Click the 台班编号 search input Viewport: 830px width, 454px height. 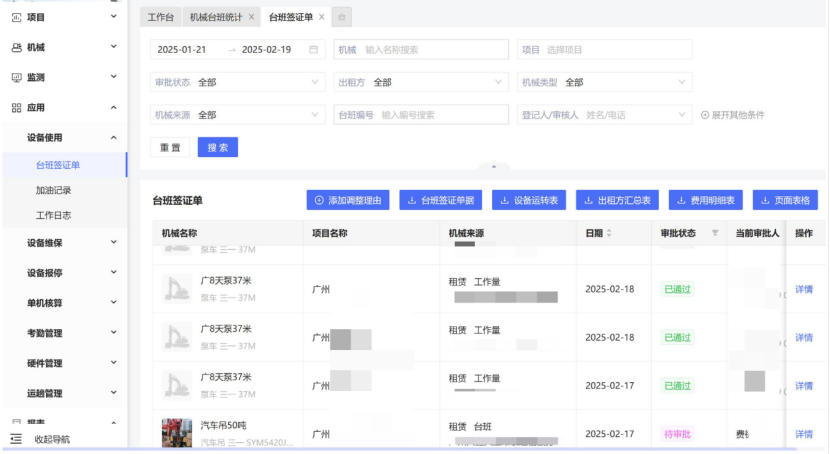[x=421, y=115]
